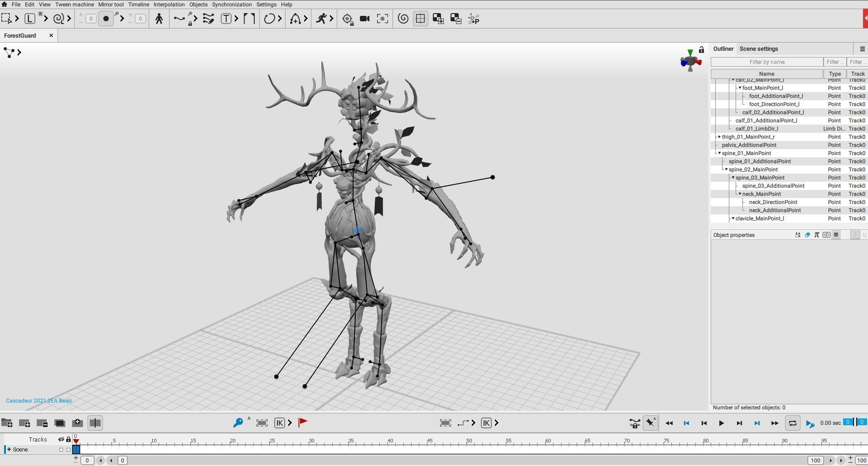The height and width of the screenshot is (466, 868).
Task: Go to previous keyframe blue button
Action: [686, 423]
